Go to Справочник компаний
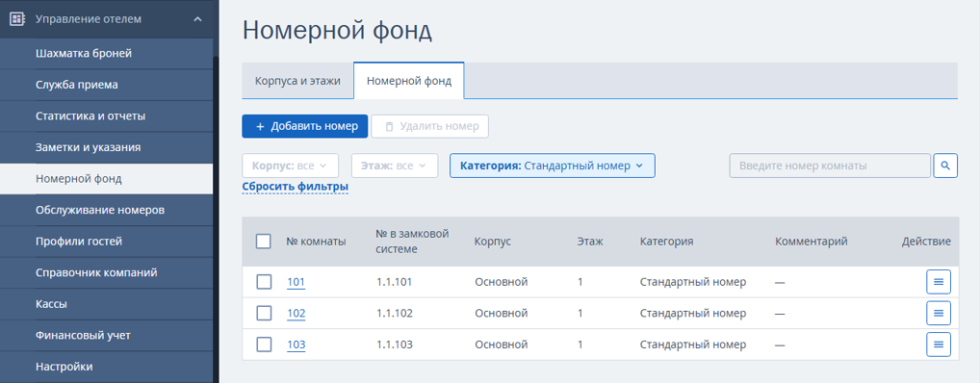 tap(106, 272)
